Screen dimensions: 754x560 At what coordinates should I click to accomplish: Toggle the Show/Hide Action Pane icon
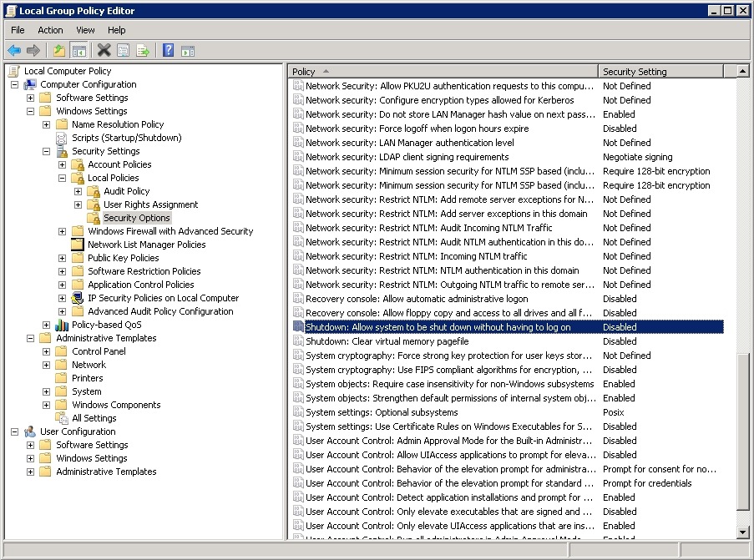point(188,51)
